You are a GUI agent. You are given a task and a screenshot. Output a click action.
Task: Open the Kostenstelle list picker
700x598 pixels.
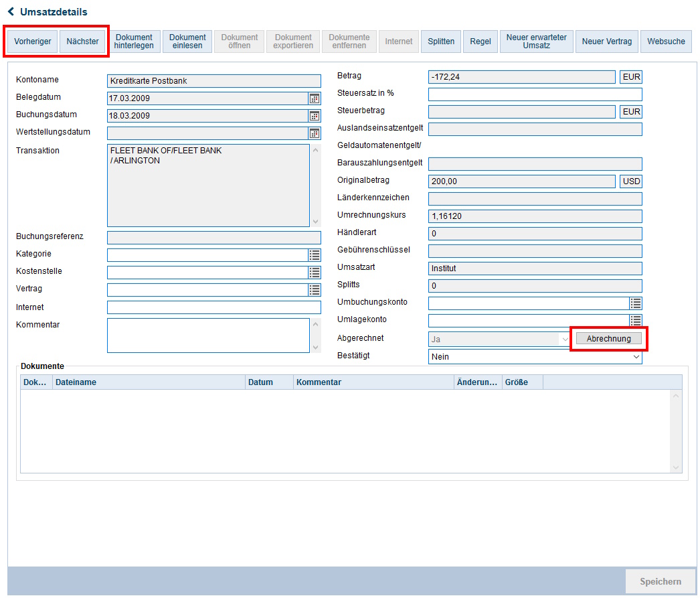point(315,273)
